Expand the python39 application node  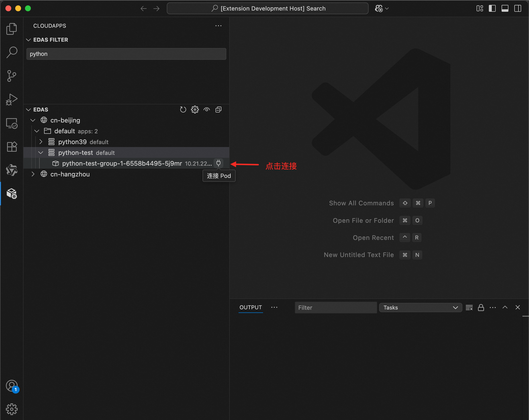point(41,142)
